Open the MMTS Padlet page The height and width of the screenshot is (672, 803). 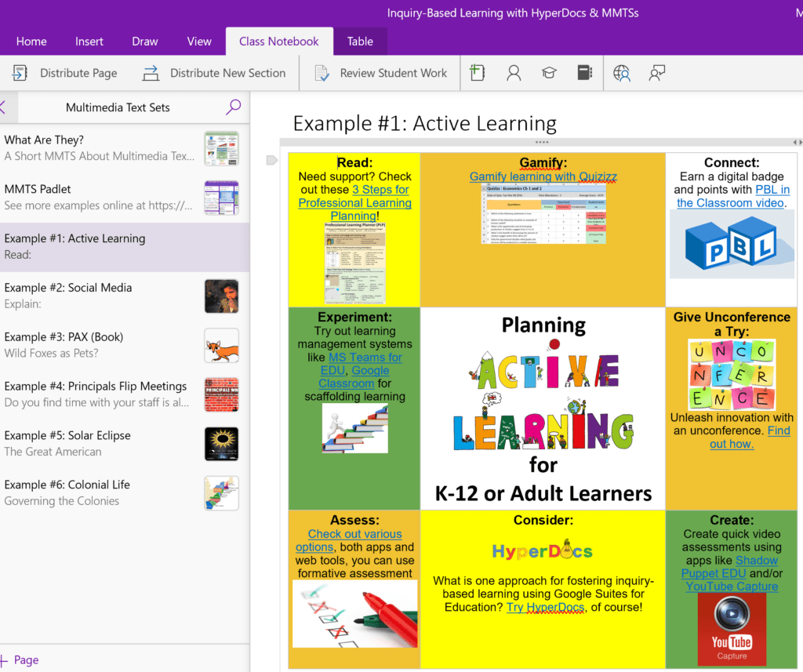125,197
